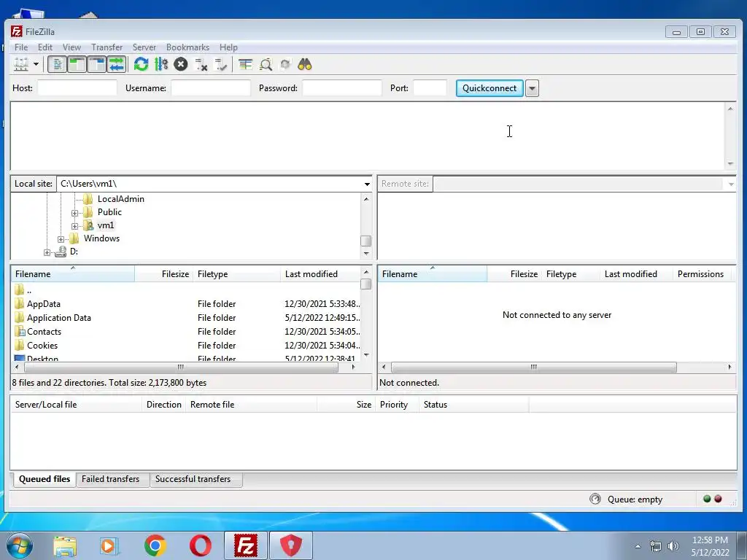The image size is (747, 560).
Task: Open the Bookmarks menu
Action: pos(187,47)
